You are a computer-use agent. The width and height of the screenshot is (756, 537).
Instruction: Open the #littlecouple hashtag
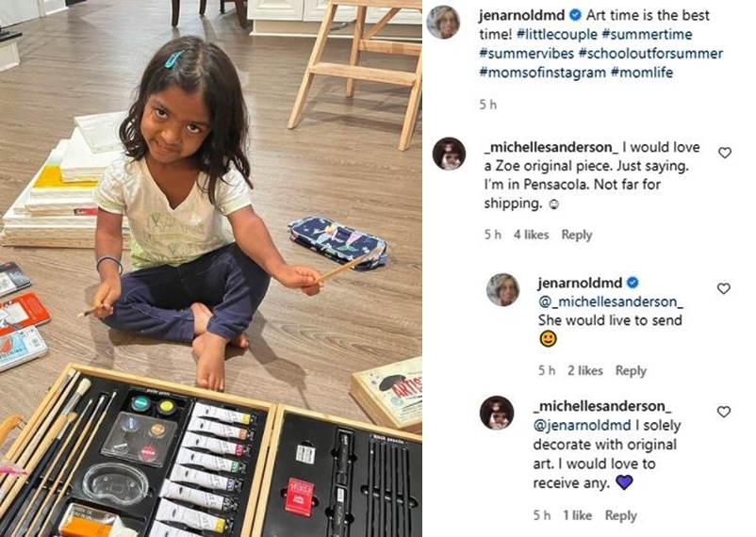(x=556, y=35)
